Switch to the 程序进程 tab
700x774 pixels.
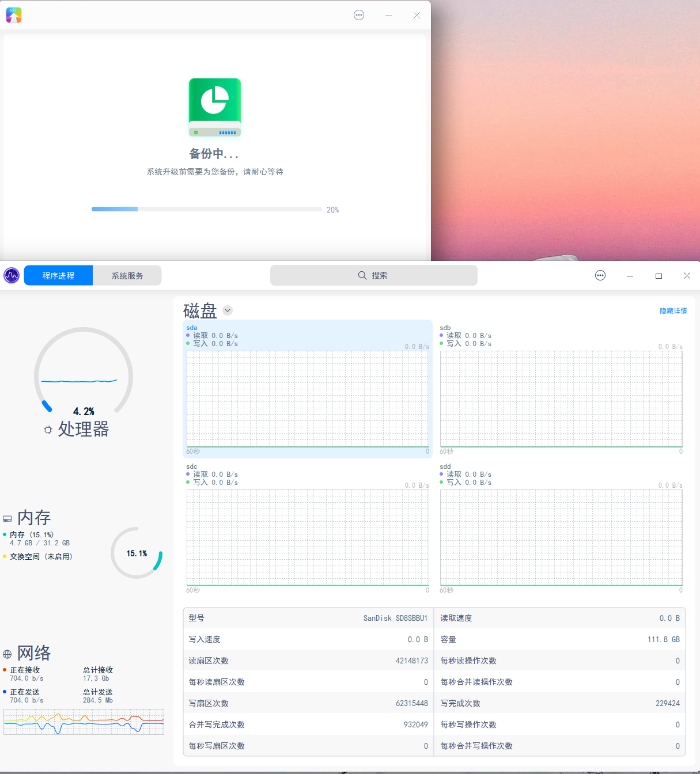tap(58, 275)
